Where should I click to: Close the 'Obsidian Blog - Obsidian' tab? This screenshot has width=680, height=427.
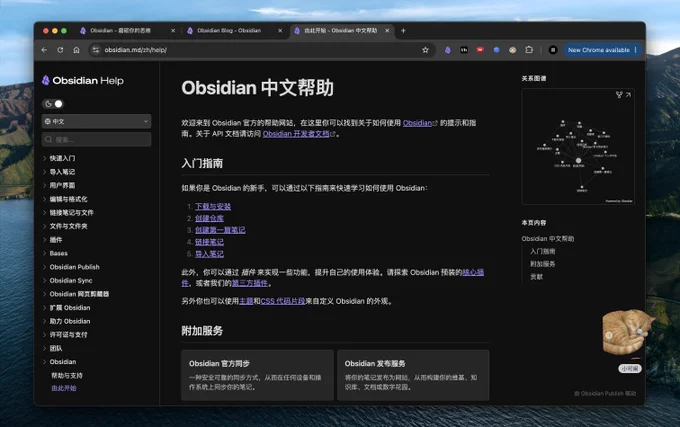click(280, 30)
